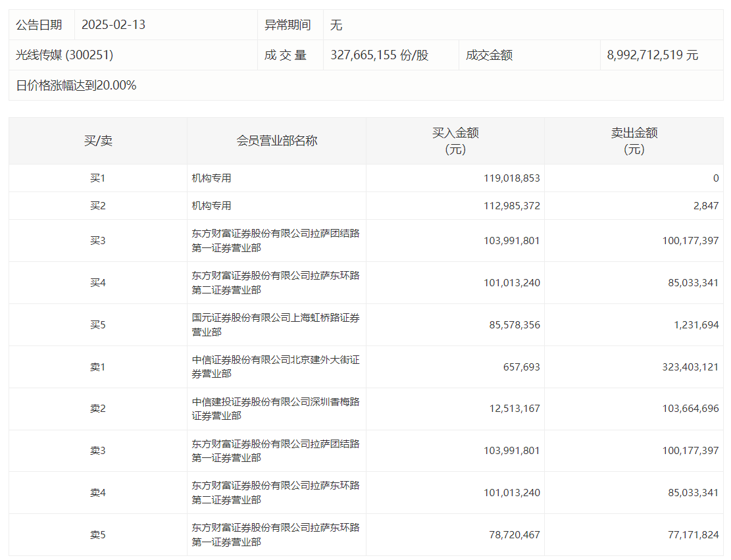Select the 卖3 row label
The height and width of the screenshot is (560, 731).
pos(98,450)
